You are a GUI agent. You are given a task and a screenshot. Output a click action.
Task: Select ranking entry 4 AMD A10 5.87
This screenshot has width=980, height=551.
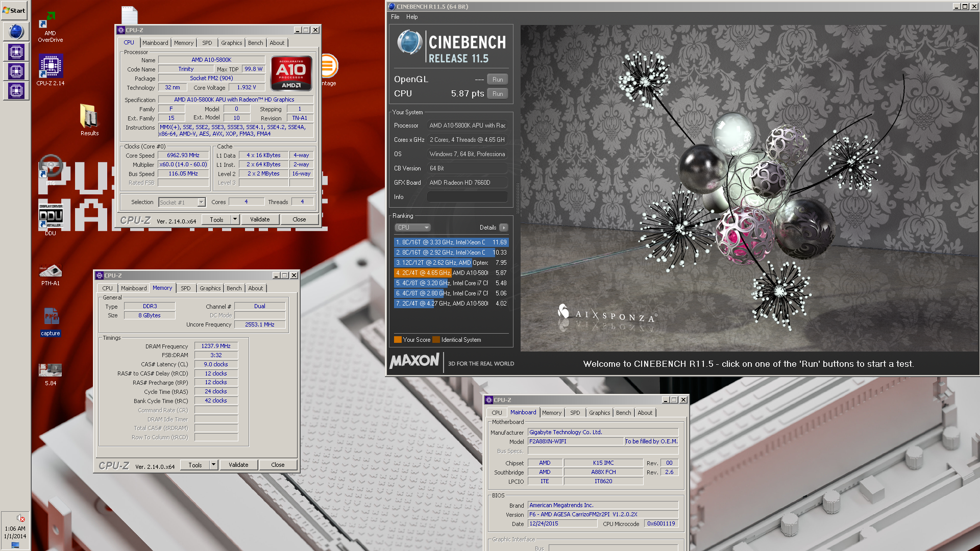pos(451,273)
